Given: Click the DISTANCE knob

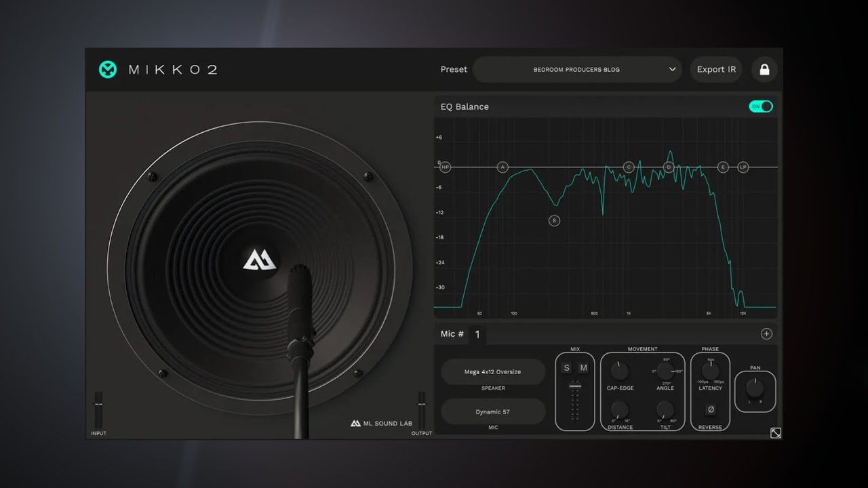Looking at the screenshot, I should pyautogui.click(x=619, y=409).
